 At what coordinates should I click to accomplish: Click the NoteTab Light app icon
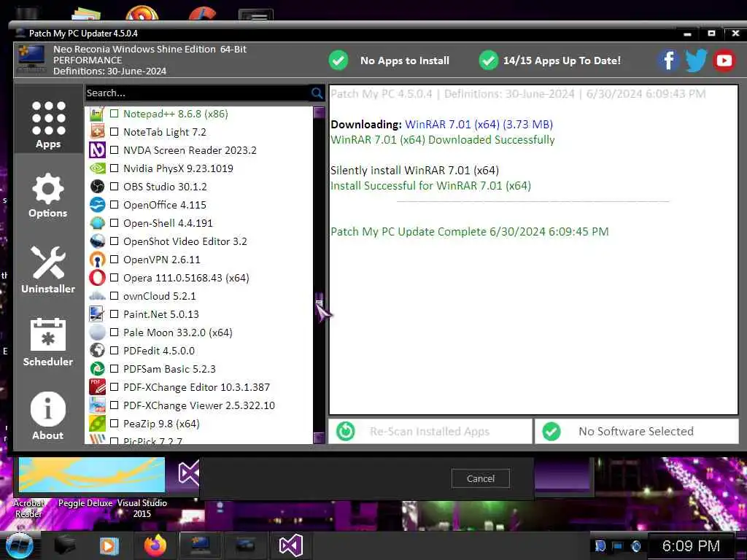[97, 132]
